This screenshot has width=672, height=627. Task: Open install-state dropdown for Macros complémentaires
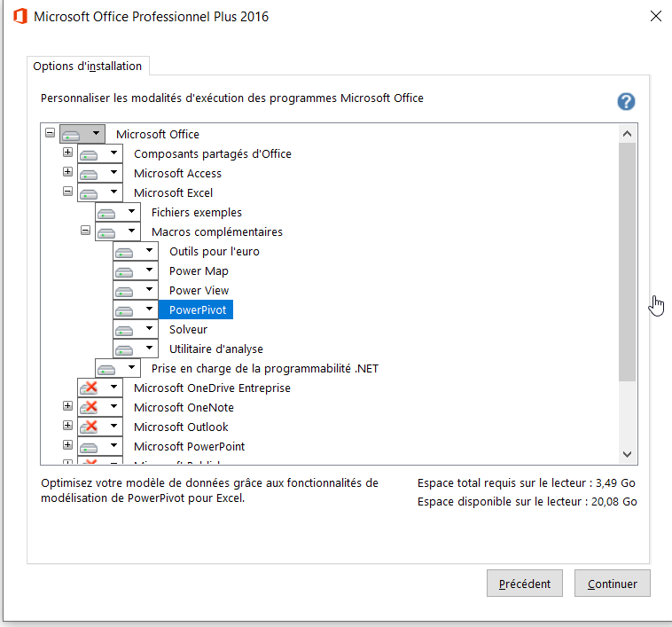118,231
